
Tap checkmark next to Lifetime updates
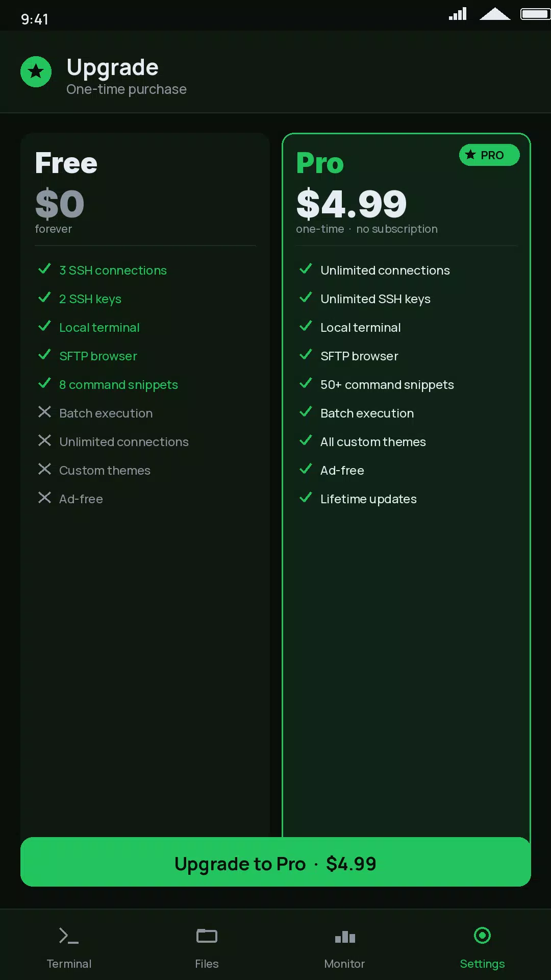306,497
